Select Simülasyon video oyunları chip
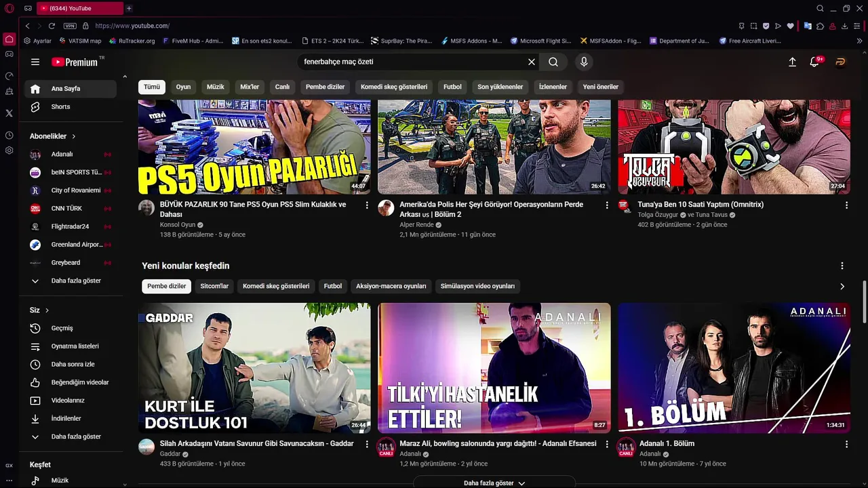Viewport: 868px width, 488px height. pos(477,286)
